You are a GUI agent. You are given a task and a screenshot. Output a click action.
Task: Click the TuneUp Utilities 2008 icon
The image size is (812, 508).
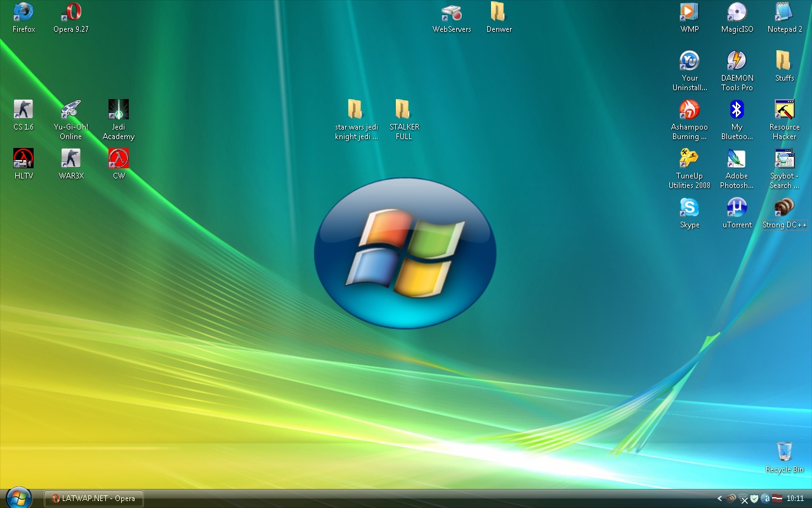coord(690,169)
